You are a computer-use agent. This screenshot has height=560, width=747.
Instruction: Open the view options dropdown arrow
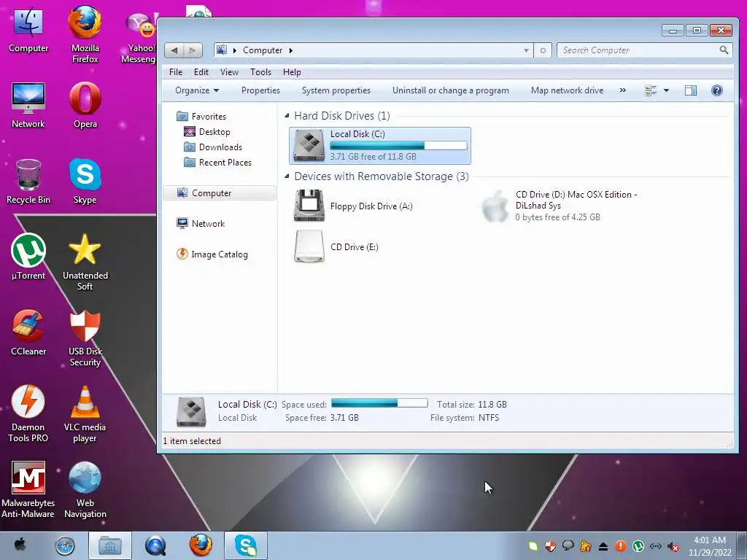tap(666, 90)
